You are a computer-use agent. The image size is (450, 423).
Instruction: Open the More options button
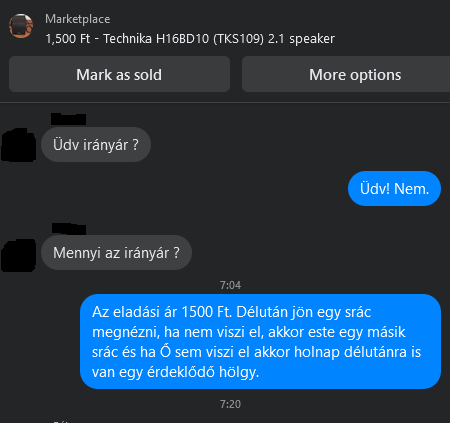[346, 74]
